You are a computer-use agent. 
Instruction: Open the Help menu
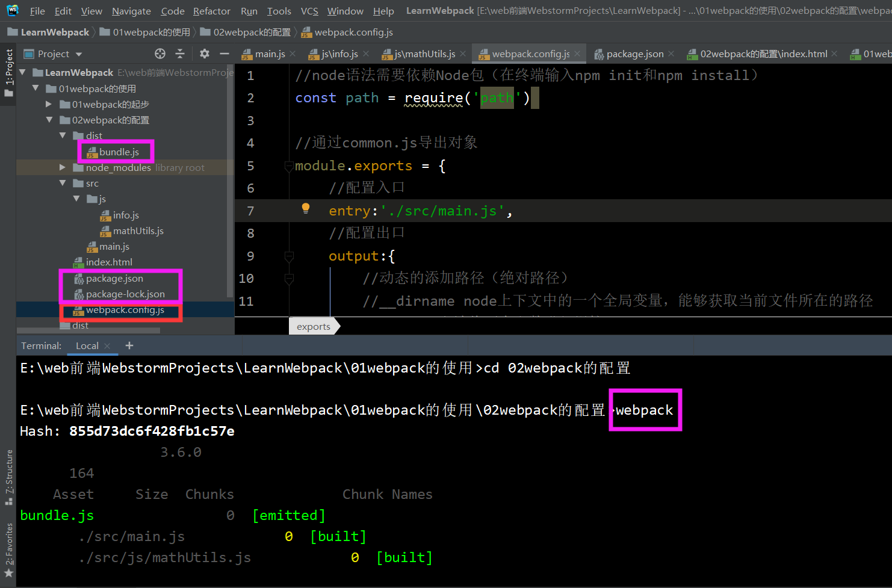tap(383, 11)
